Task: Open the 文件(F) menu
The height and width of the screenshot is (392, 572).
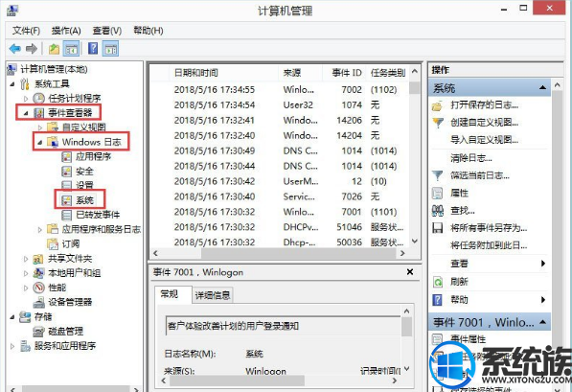Action: click(26, 31)
